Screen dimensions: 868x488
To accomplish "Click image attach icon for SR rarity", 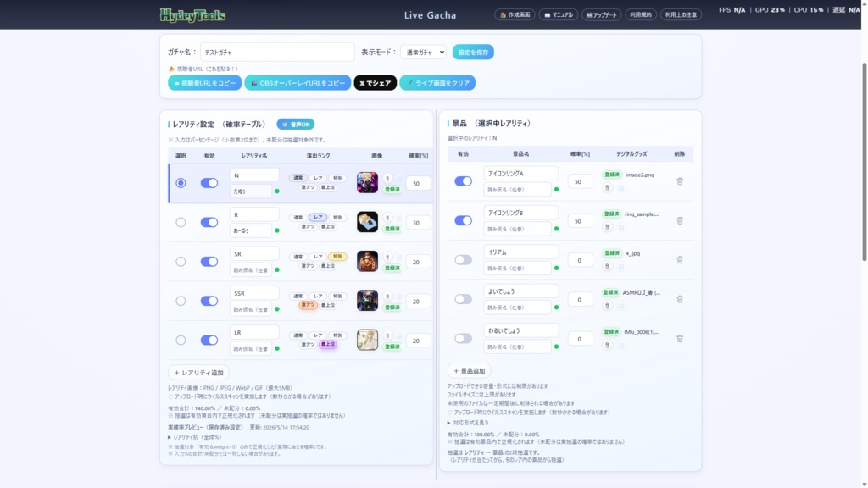I will click(387, 257).
